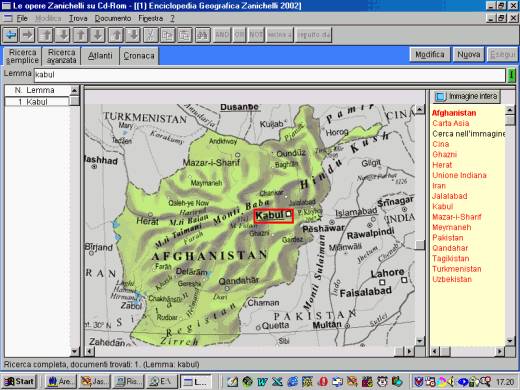Click the forward arrow toolbar icon

click(x=28, y=35)
